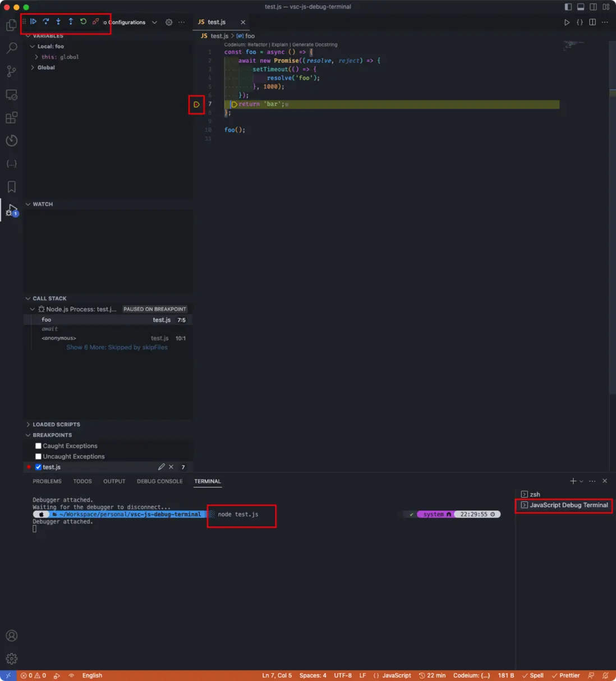Screen dimensions: 616x681
Task: Edit the test.js breakpoint condition with pencil icon
Action: click(x=162, y=467)
